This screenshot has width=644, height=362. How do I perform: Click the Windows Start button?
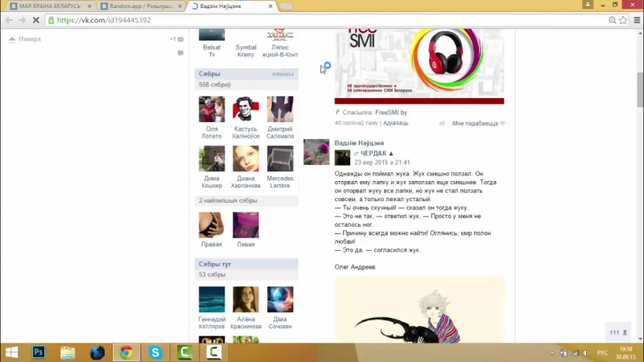(x=11, y=352)
